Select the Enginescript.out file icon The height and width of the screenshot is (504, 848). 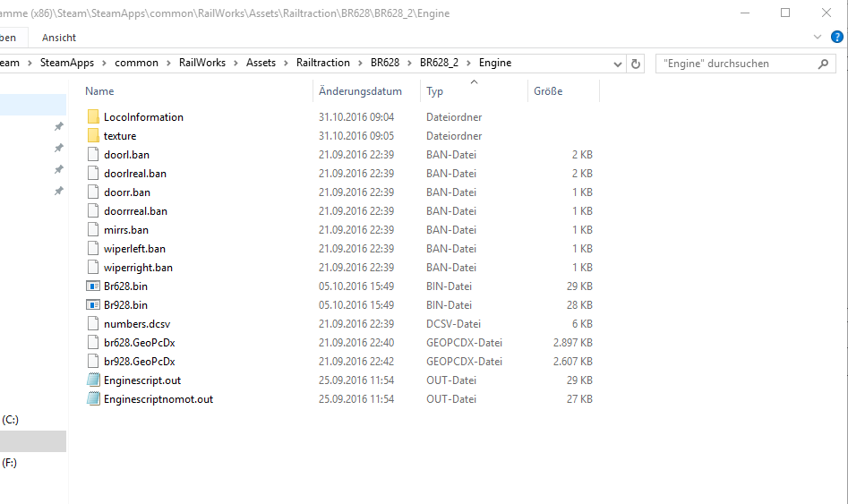click(x=93, y=380)
